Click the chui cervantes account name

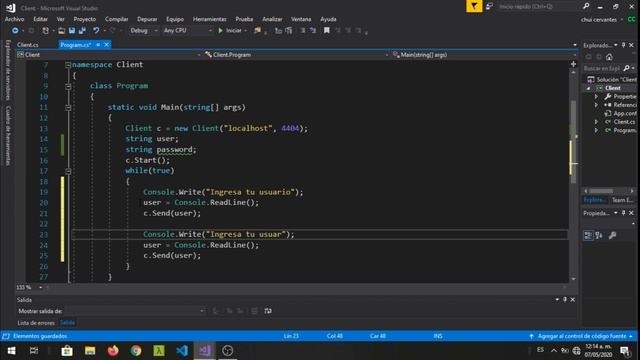coord(599,20)
